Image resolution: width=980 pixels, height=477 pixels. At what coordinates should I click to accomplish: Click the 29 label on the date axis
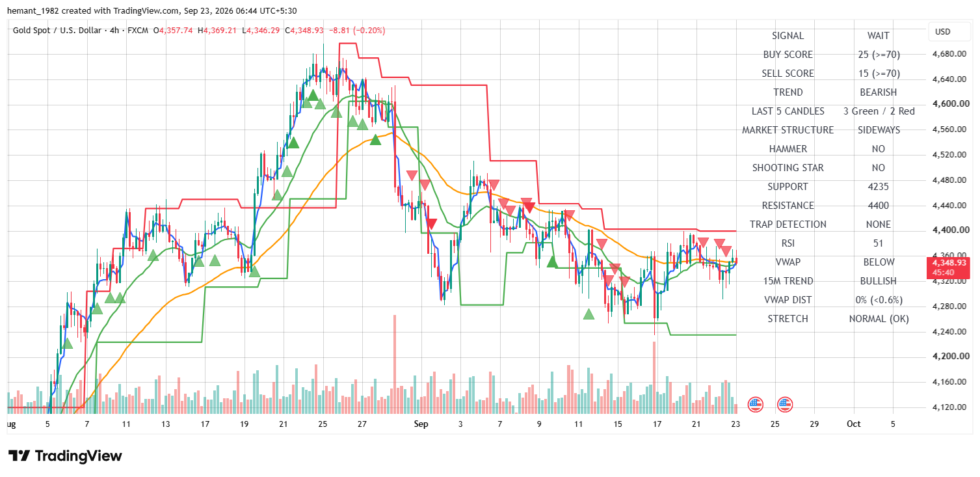tap(814, 424)
